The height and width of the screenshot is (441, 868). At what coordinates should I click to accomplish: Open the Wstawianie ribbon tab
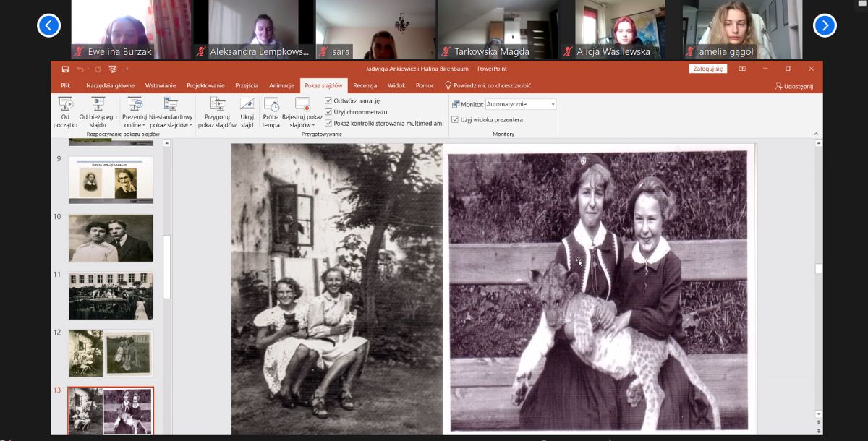[x=160, y=85]
